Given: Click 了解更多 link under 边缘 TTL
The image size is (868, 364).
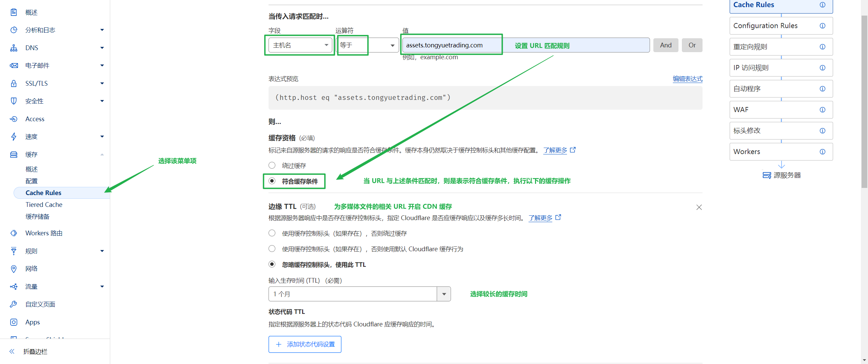Looking at the screenshot, I should [x=540, y=218].
